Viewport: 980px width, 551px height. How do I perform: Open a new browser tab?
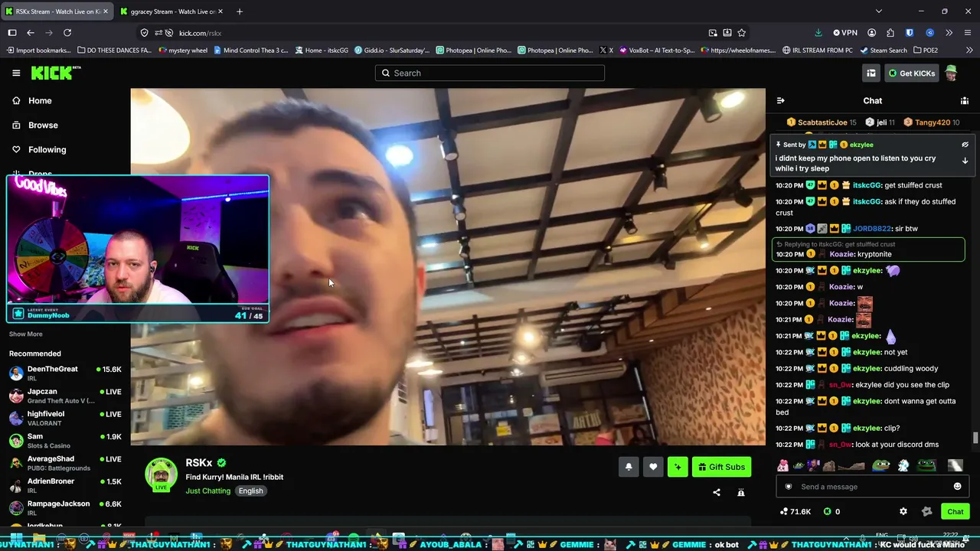click(x=240, y=11)
